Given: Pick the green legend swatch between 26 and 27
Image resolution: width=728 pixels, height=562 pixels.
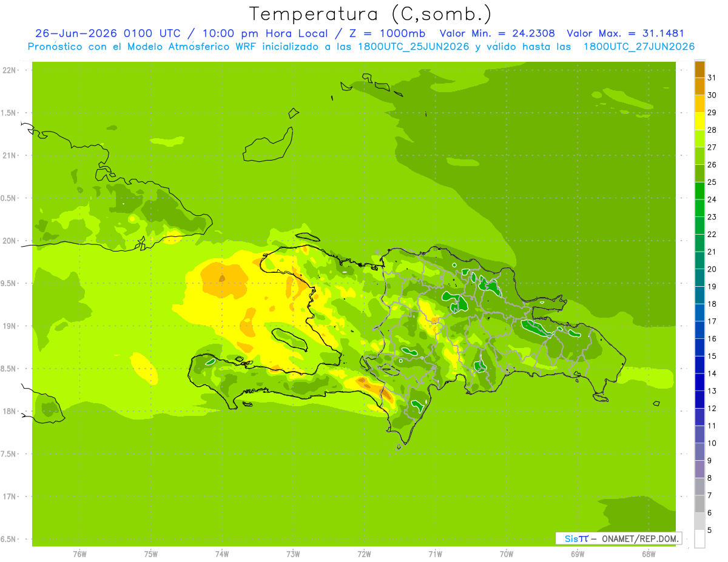Looking at the screenshot, I should [699, 156].
